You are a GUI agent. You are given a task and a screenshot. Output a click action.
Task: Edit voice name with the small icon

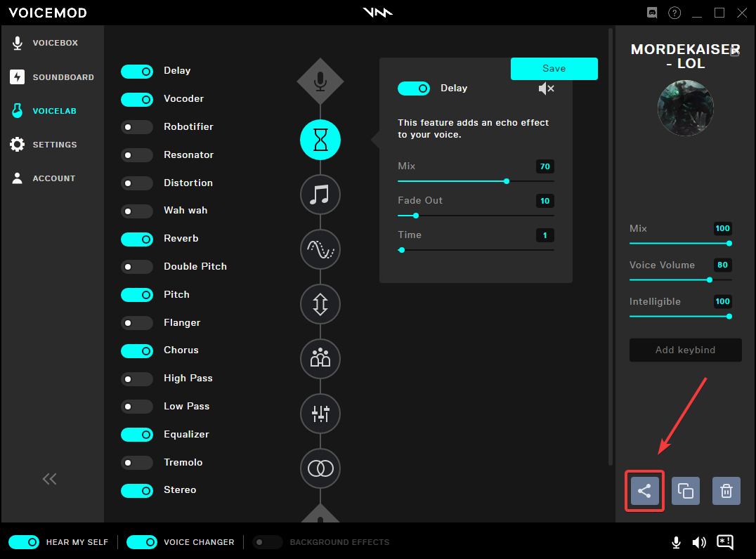[x=735, y=51]
